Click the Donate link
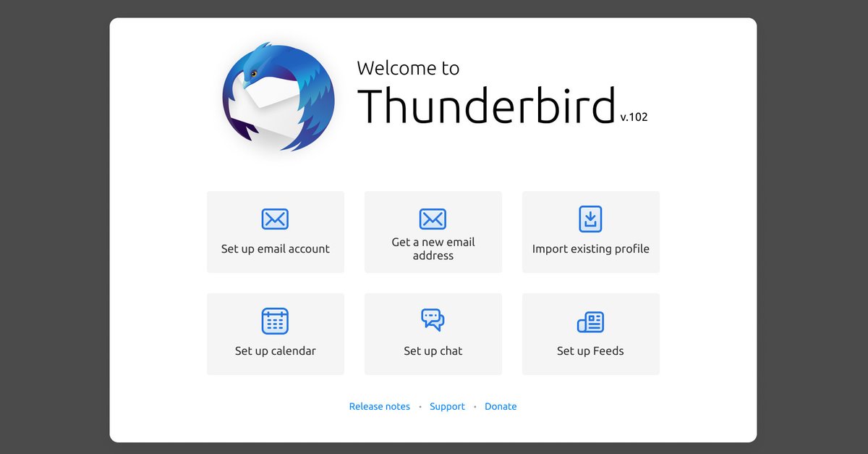868x454 pixels. pyautogui.click(x=501, y=406)
